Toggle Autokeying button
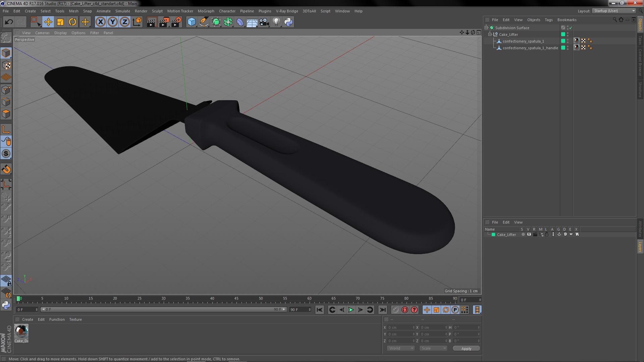644x362 pixels. [405, 310]
